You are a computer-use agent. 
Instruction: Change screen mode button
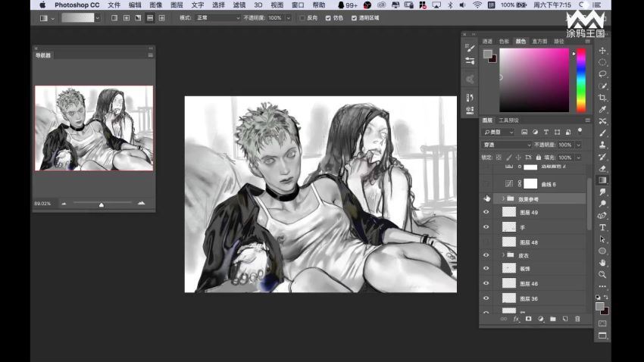point(602,335)
